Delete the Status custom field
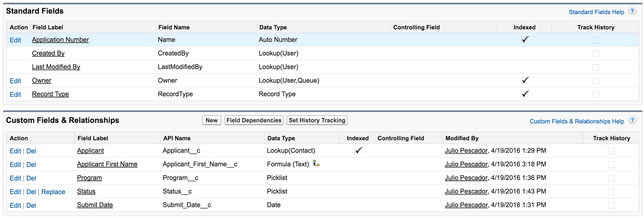 (31, 192)
